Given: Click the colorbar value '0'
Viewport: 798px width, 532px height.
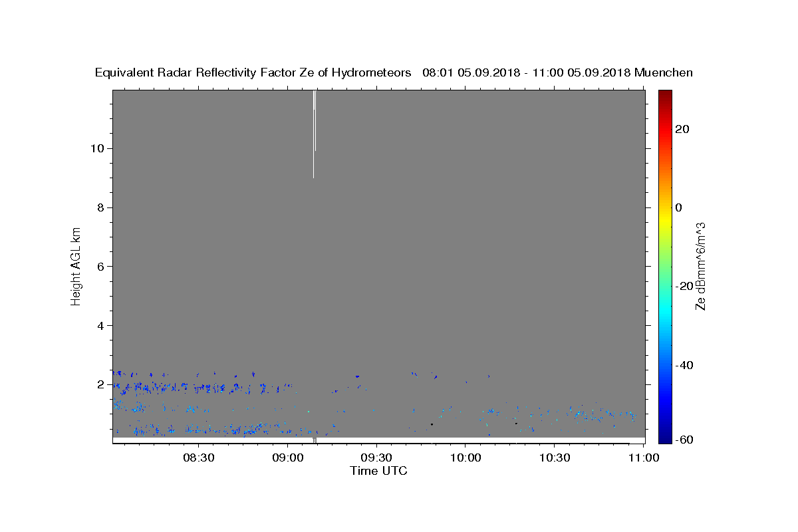Looking at the screenshot, I should click(x=678, y=207).
